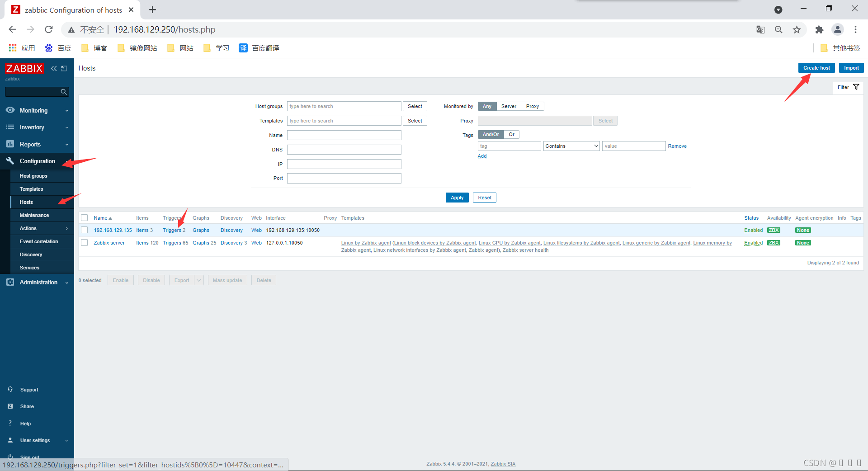Click the Reset filter button
The width and height of the screenshot is (868, 471).
(x=485, y=198)
